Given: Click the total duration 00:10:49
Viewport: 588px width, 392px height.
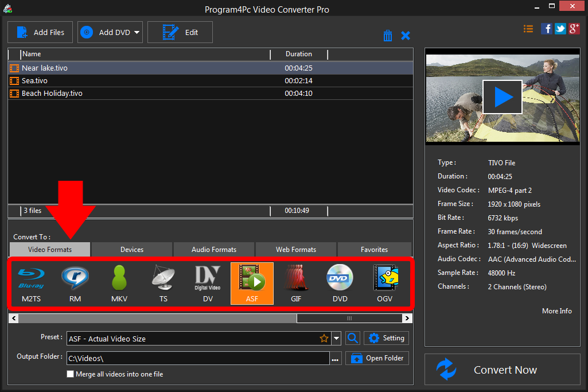Looking at the screenshot, I should (297, 211).
